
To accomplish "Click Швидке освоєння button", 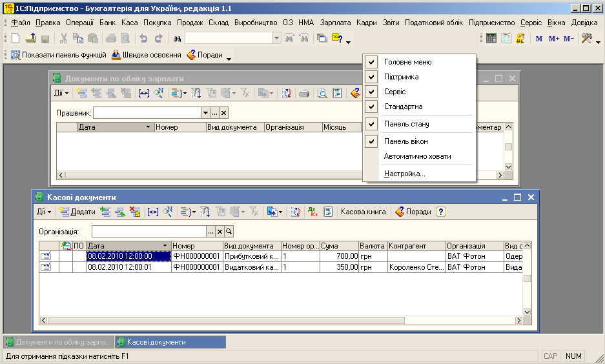I will pos(146,55).
